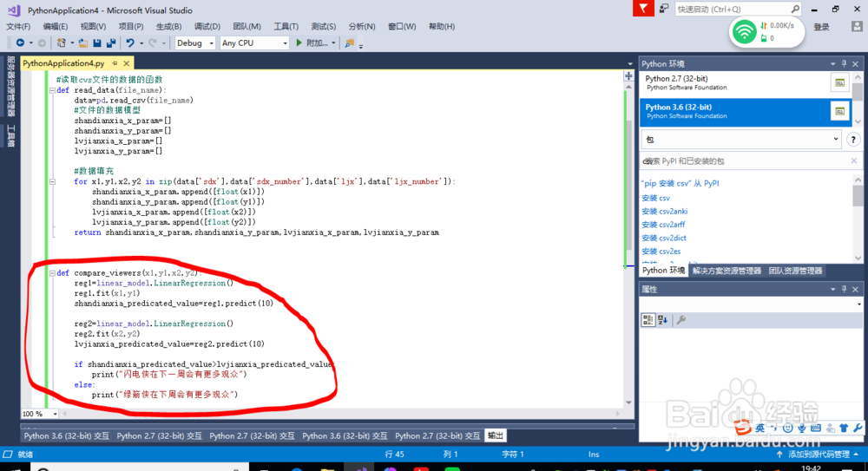Click the Find in Files toolbar icon

349,43
